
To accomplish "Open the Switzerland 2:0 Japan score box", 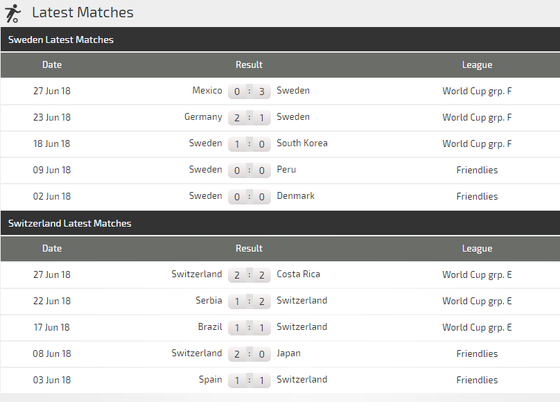I will click(x=249, y=355).
